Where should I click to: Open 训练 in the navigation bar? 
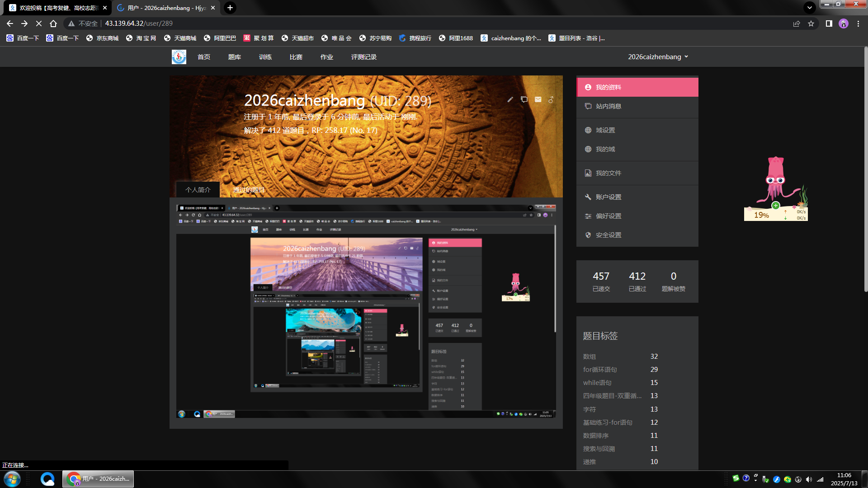click(x=265, y=57)
